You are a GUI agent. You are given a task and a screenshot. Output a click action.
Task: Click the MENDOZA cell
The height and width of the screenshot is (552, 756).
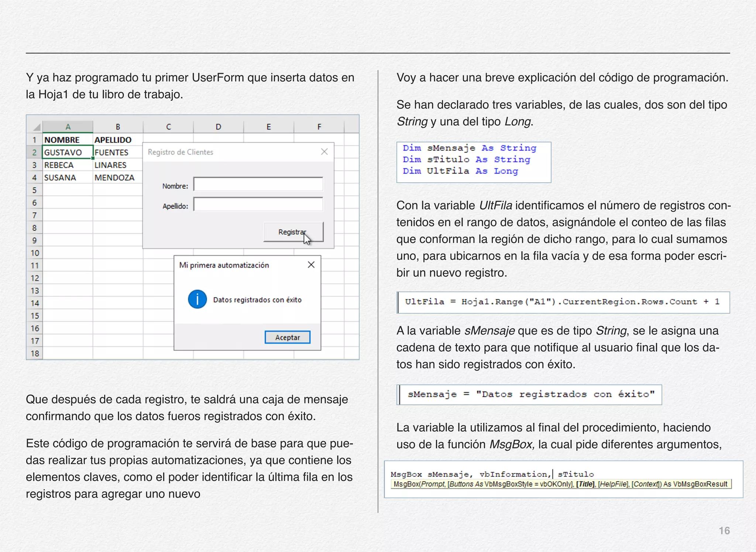118,177
